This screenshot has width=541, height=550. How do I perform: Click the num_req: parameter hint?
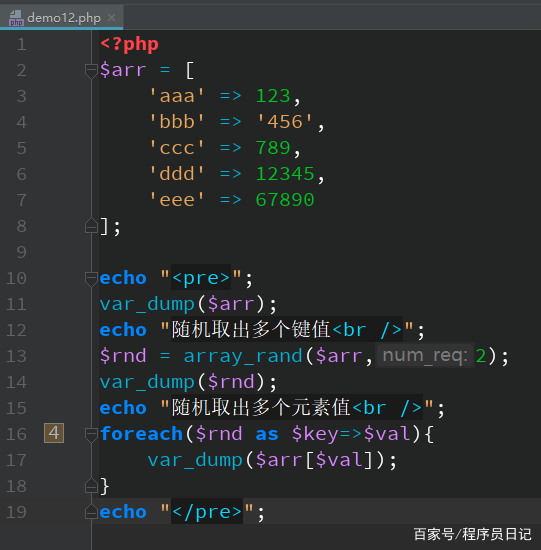pos(425,355)
